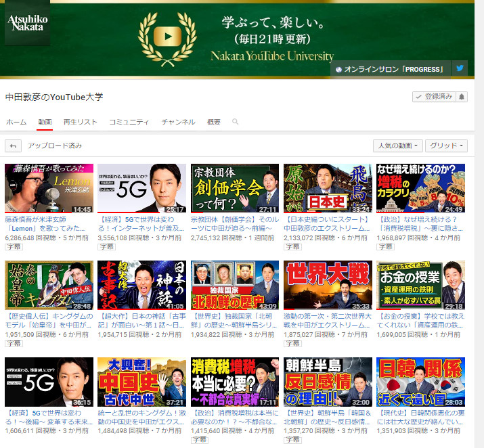The image size is (484, 448).
Task: Open the channel search magnifier icon
Action: (x=235, y=122)
